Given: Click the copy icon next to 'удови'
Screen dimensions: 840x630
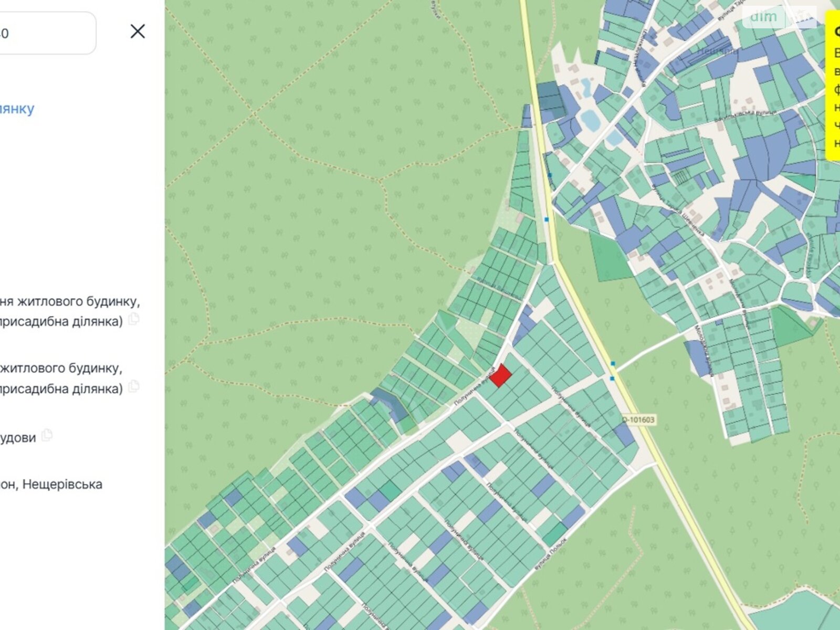Looking at the screenshot, I should click(47, 435).
